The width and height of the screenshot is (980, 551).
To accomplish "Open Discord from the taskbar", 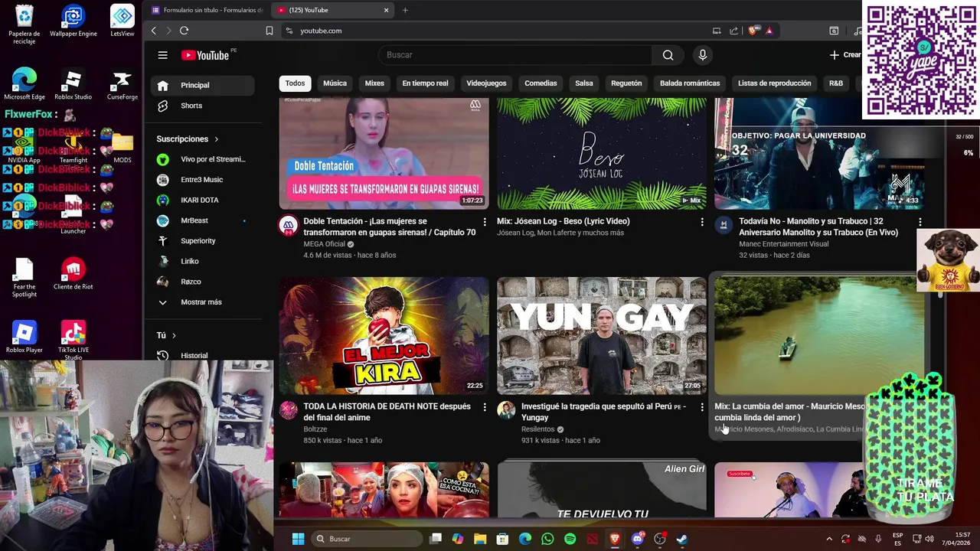I will (637, 539).
